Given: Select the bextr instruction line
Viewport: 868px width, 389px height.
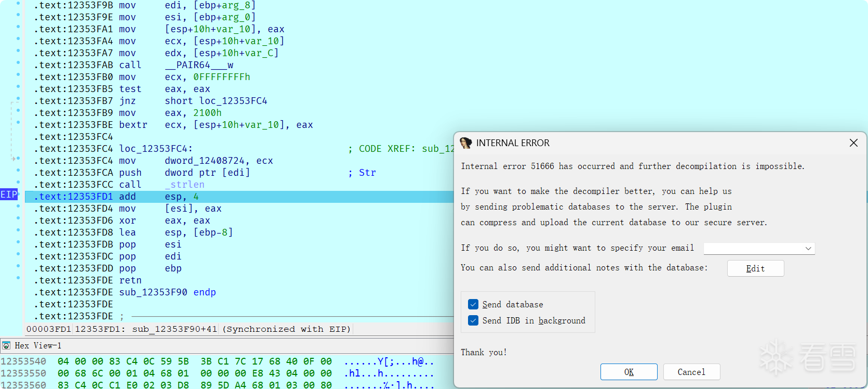Looking at the screenshot, I should pyautogui.click(x=173, y=125).
